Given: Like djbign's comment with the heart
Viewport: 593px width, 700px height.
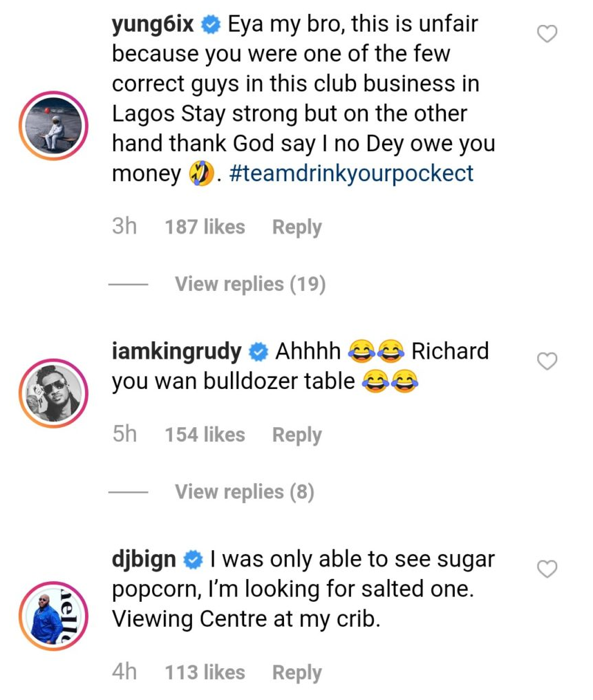Looking at the screenshot, I should tap(547, 569).
